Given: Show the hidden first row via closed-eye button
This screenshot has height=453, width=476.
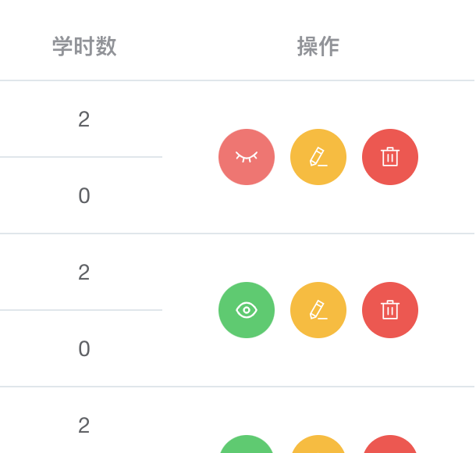Looking at the screenshot, I should coord(247,157).
